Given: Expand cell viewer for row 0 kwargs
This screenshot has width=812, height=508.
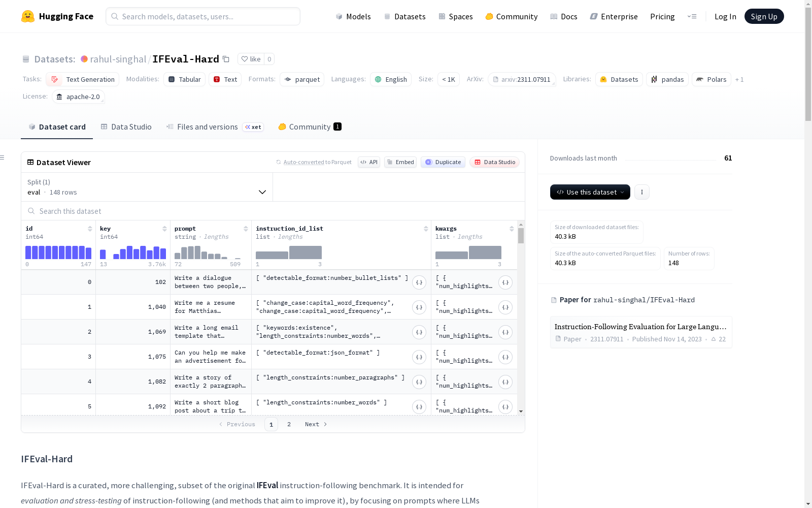Looking at the screenshot, I should coord(505,282).
